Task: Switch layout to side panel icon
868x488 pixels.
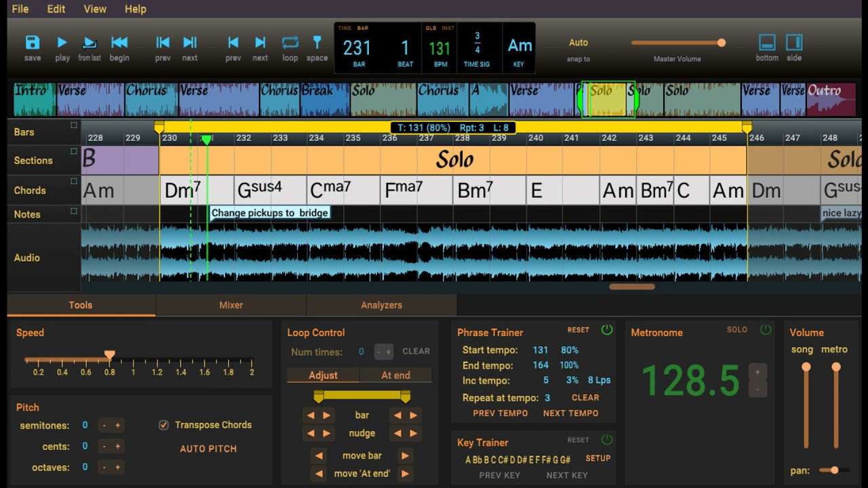Action: 794,43
